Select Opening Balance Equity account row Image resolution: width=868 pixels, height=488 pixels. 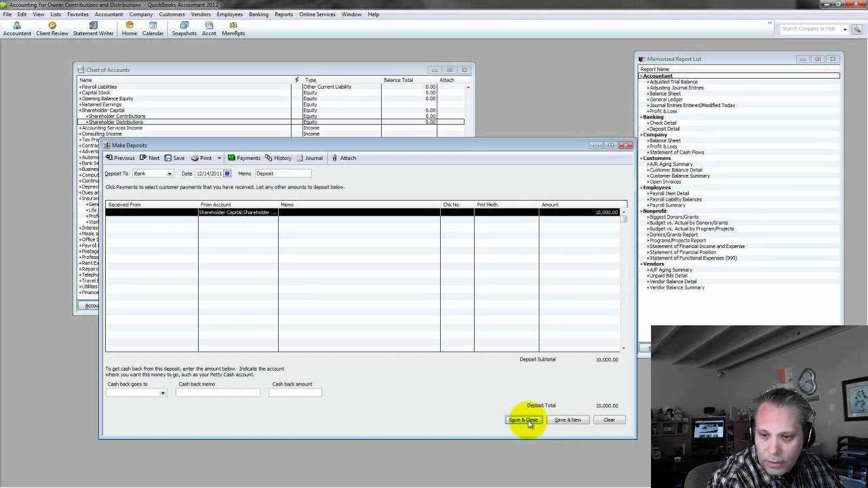click(271, 98)
